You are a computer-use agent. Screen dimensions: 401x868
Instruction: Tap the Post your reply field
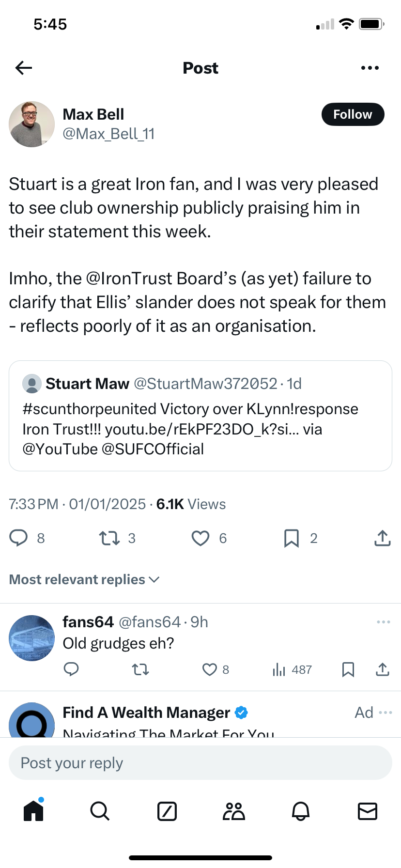pyautogui.click(x=200, y=763)
